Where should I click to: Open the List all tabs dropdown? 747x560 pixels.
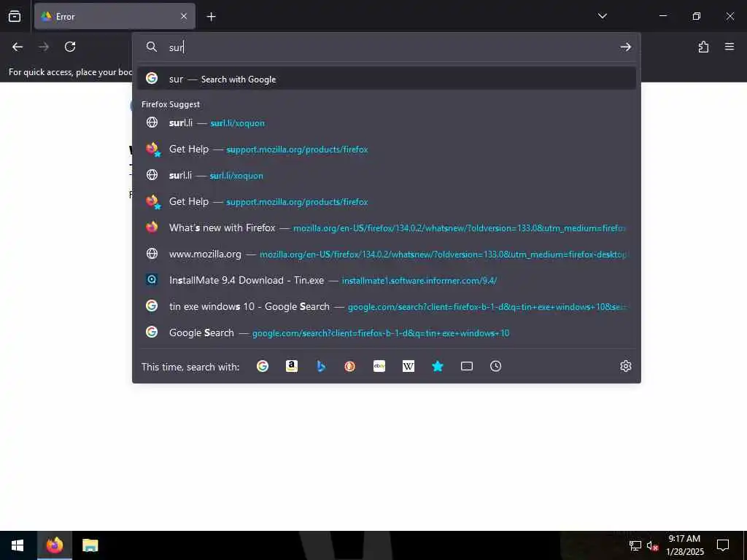(602, 16)
